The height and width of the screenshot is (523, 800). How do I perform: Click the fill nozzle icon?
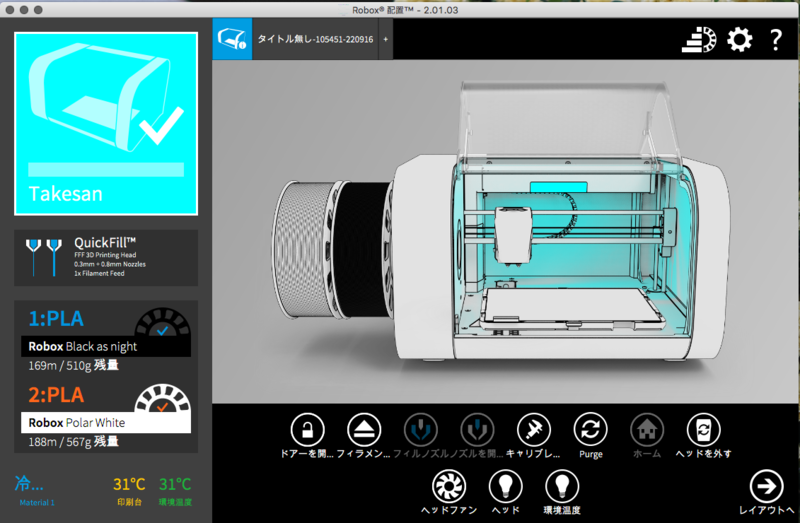pos(420,430)
